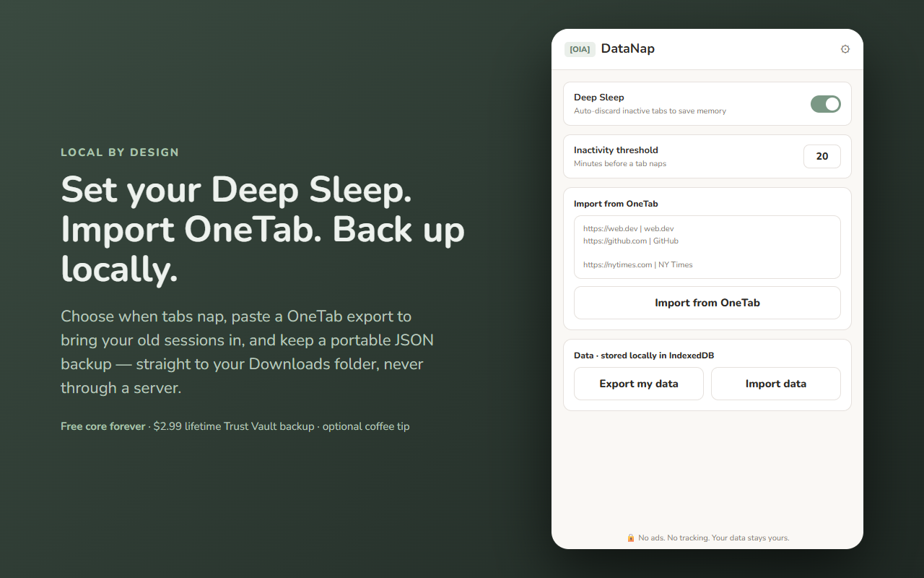Click the inactivity threshold minutes field

click(822, 156)
